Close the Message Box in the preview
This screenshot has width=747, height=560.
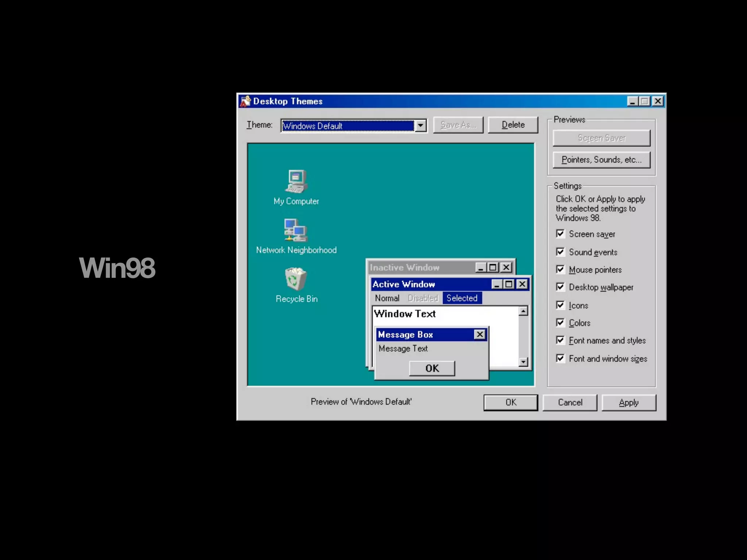480,334
